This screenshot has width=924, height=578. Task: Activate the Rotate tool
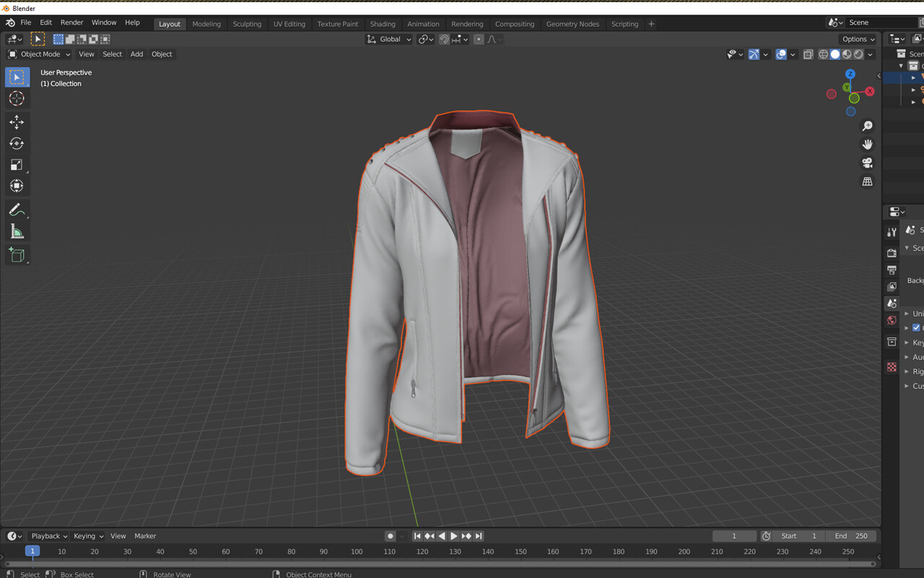pyautogui.click(x=17, y=144)
